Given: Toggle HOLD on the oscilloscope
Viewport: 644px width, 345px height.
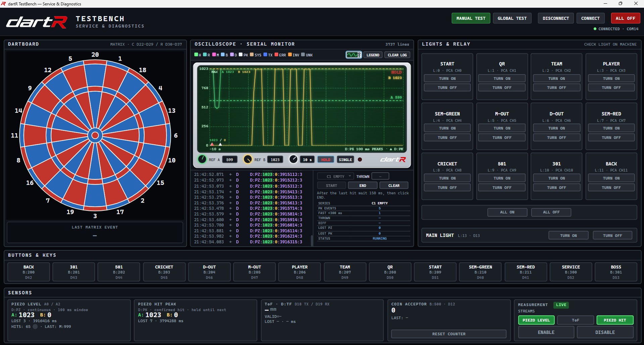Looking at the screenshot, I should click(326, 160).
